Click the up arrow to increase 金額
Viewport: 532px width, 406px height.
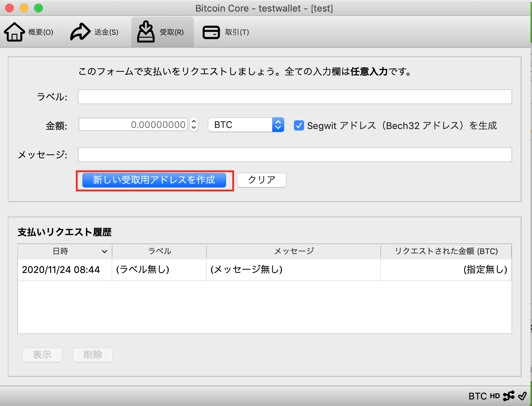coord(194,122)
